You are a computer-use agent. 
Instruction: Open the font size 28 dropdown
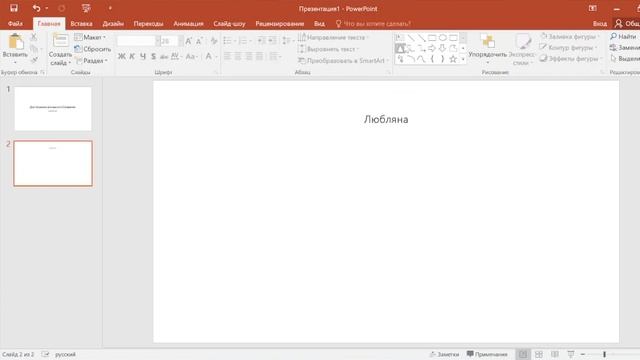point(181,41)
